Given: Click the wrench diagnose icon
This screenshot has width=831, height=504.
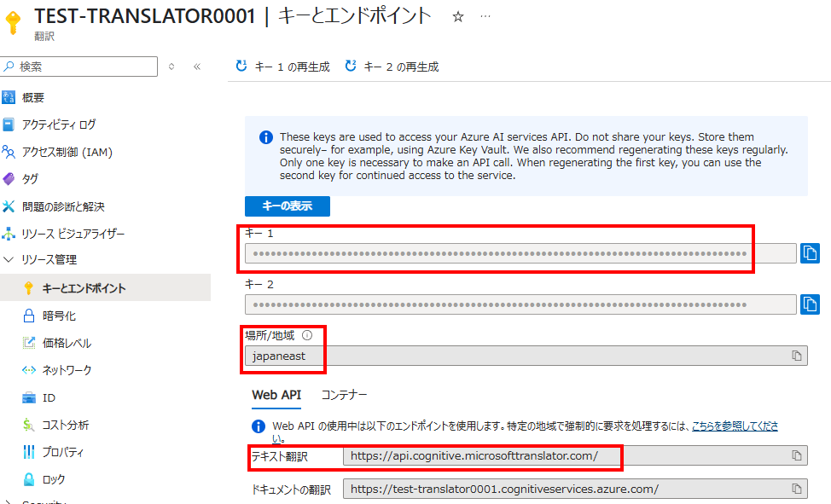Looking at the screenshot, I should (x=9, y=206).
